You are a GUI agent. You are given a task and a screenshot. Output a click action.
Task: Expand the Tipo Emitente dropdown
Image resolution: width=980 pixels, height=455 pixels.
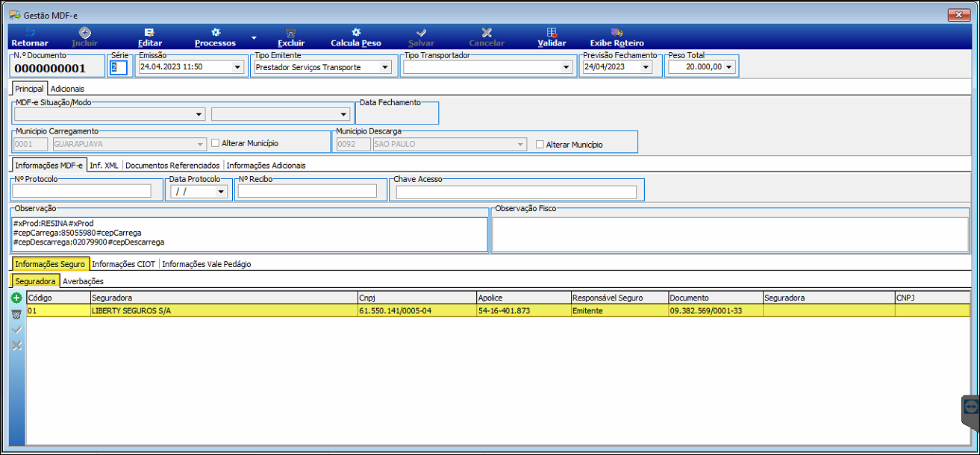pyautogui.click(x=385, y=67)
